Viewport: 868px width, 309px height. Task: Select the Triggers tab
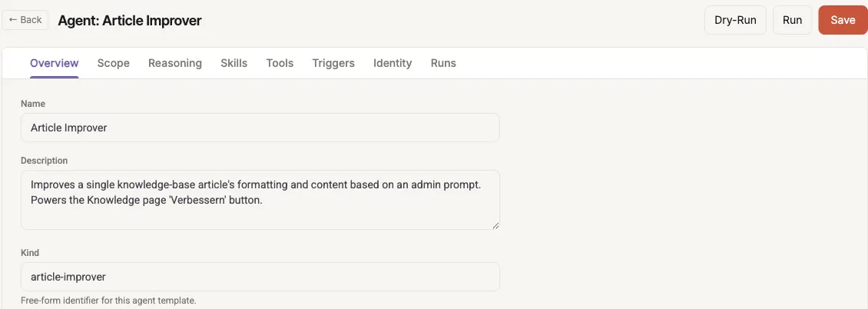pyautogui.click(x=333, y=63)
